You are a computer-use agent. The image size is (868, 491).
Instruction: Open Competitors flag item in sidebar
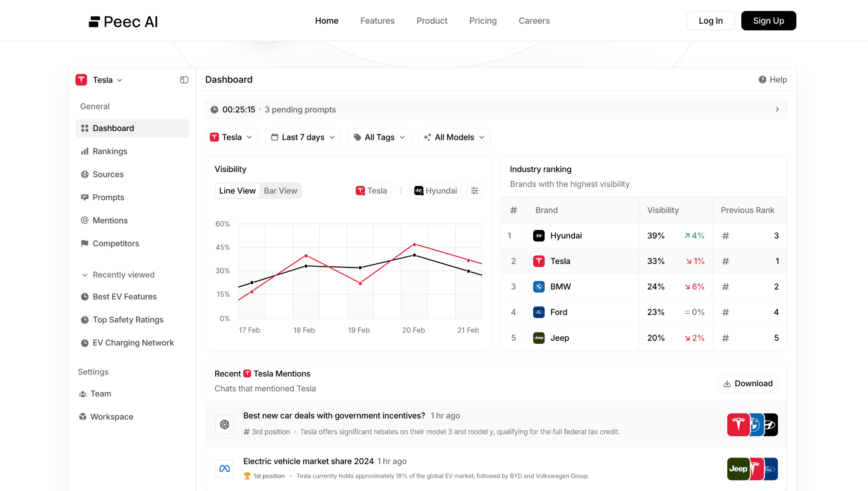(115, 243)
